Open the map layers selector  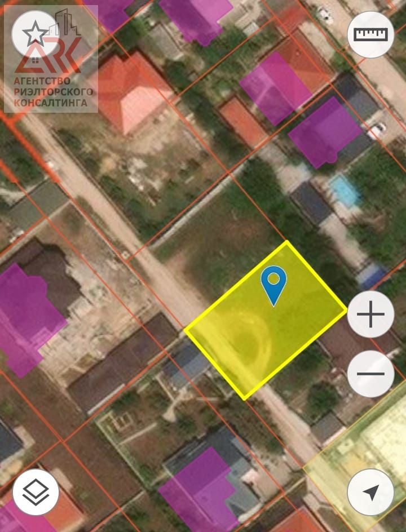coord(36,492)
